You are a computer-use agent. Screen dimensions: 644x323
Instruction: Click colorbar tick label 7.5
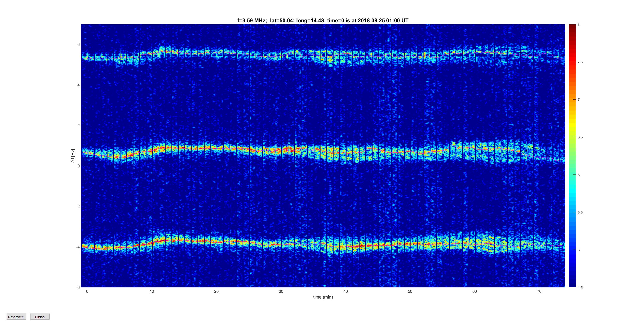click(580, 62)
